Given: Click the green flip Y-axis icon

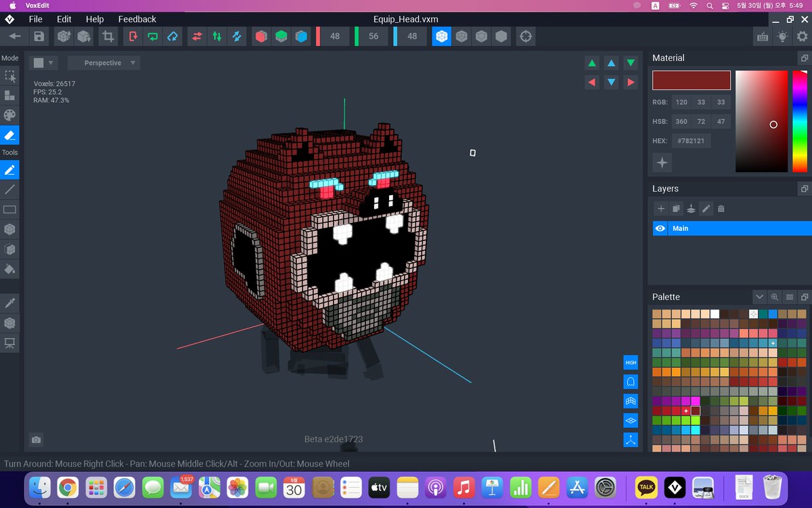Looking at the screenshot, I should pos(153,36).
